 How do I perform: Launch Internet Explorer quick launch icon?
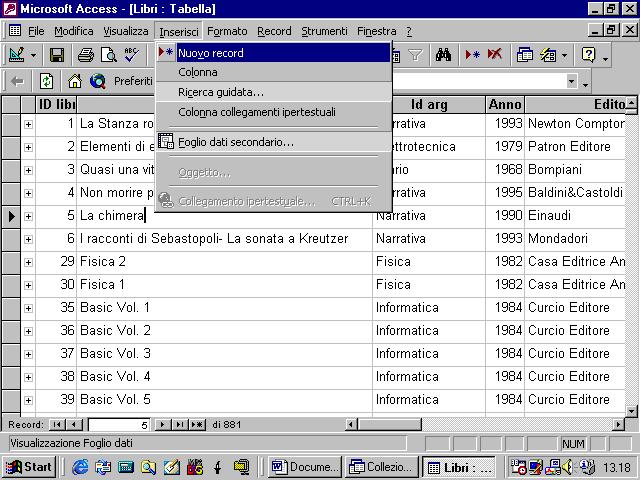pyautogui.click(x=80, y=467)
